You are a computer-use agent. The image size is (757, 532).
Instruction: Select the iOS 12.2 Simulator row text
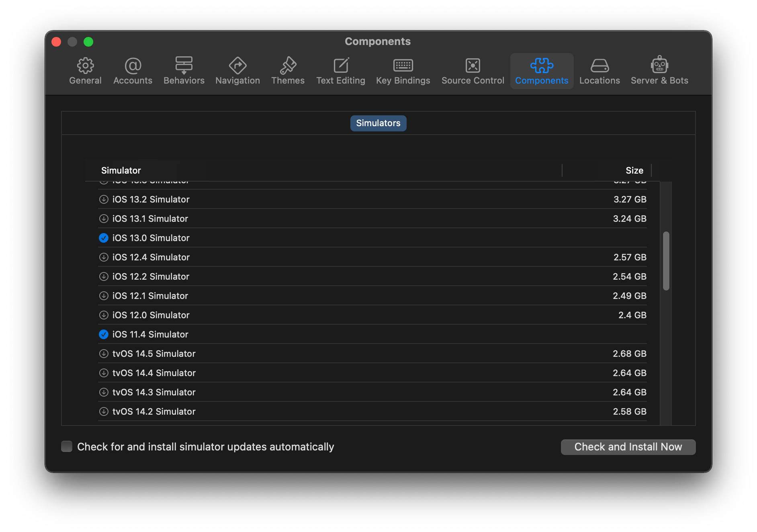(151, 276)
